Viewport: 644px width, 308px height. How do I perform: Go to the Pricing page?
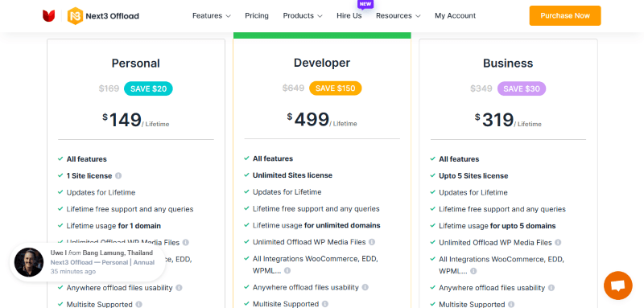tap(257, 16)
